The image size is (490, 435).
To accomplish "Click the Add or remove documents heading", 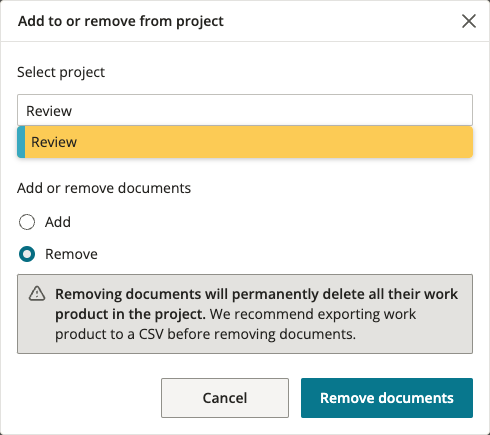I will (104, 188).
